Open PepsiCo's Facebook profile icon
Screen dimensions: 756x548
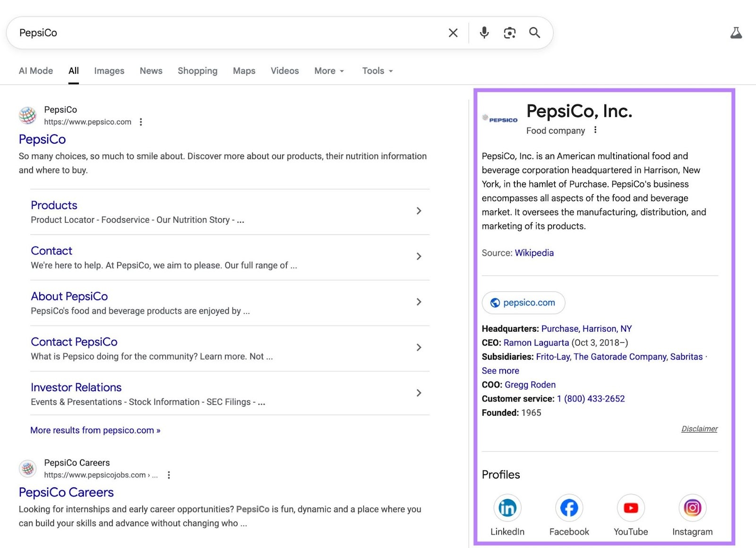pos(569,507)
